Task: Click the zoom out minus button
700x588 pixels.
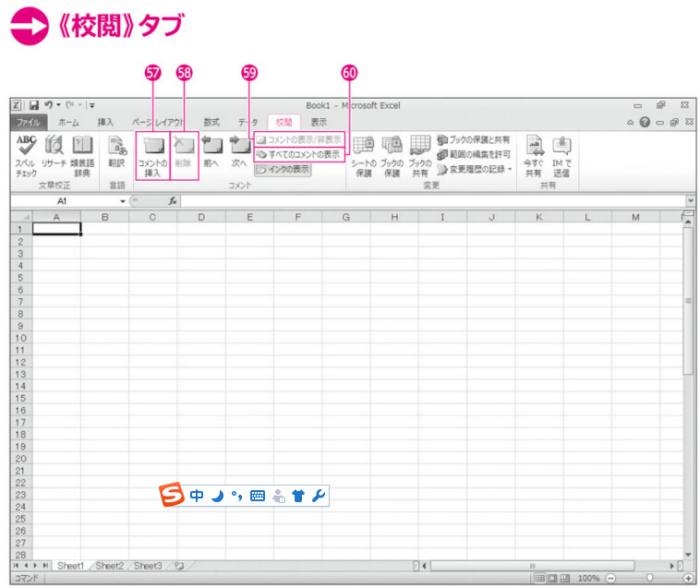Action: point(610,578)
